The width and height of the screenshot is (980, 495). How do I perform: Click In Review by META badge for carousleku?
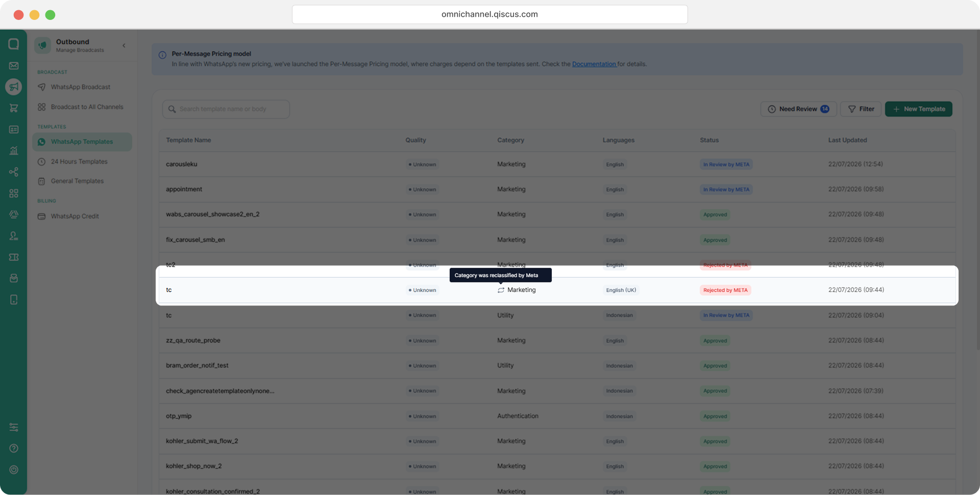coord(726,164)
